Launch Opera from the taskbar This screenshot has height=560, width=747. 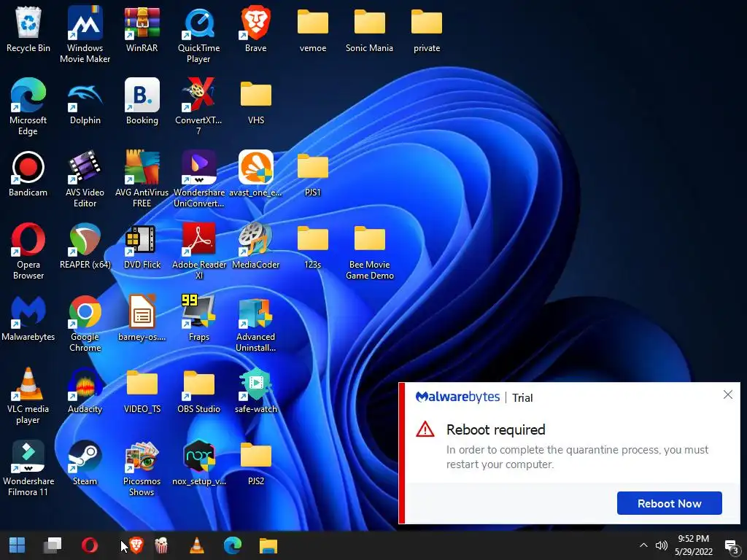[x=90, y=545]
